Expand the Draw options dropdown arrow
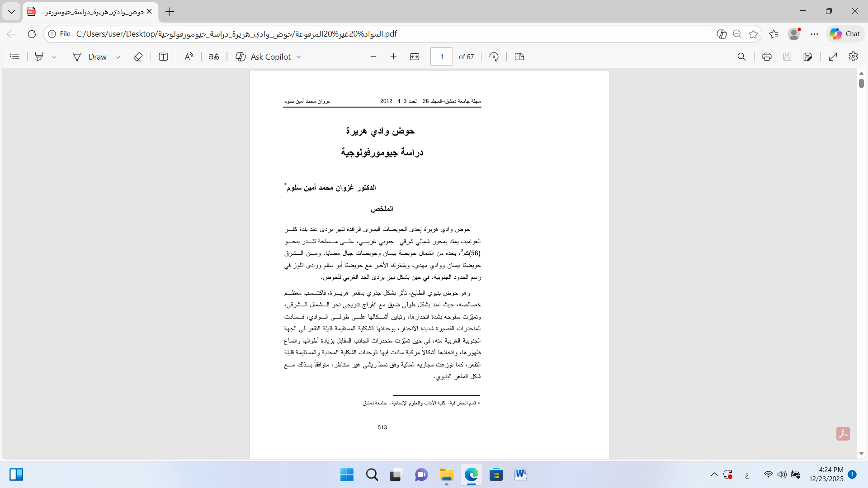 click(x=118, y=57)
